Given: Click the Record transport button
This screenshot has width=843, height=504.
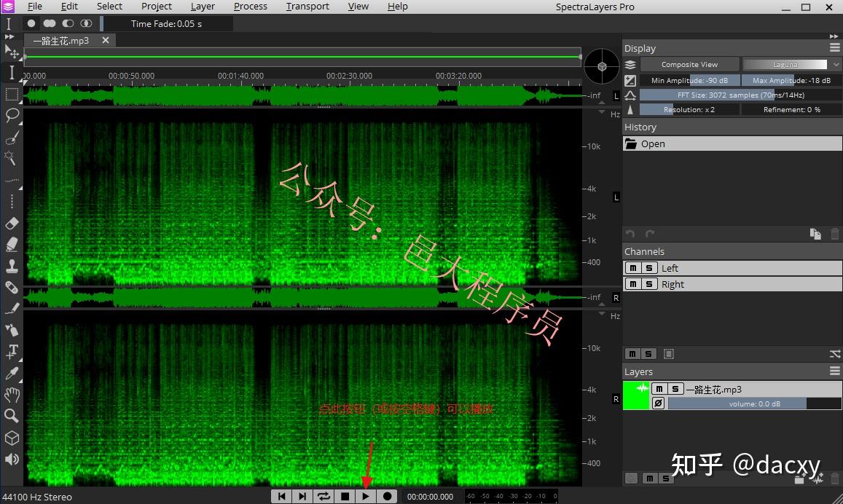Looking at the screenshot, I should [387, 497].
